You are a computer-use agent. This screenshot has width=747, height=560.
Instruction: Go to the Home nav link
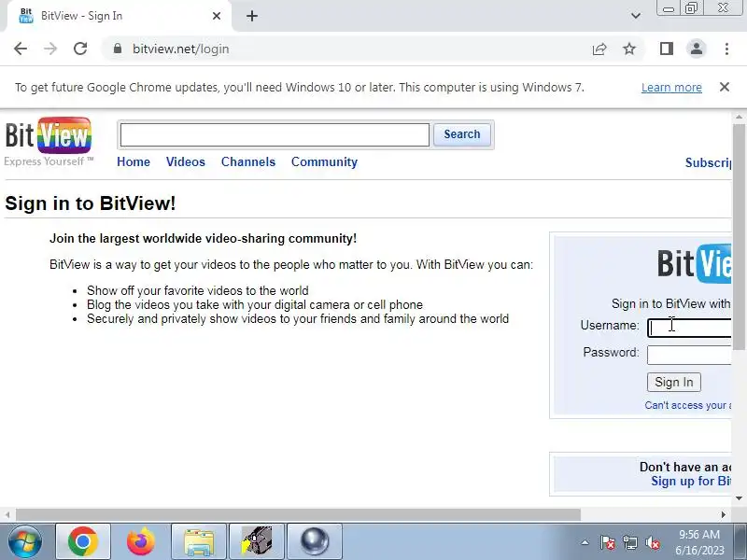point(134,161)
